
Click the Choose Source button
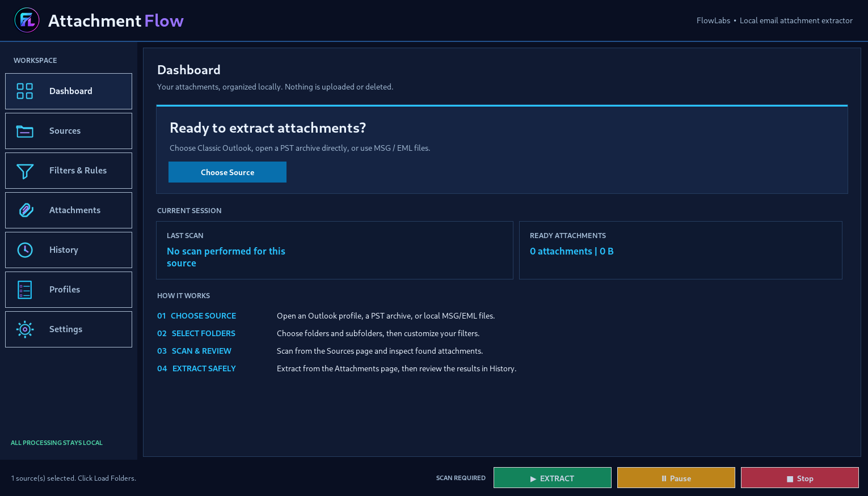227,172
